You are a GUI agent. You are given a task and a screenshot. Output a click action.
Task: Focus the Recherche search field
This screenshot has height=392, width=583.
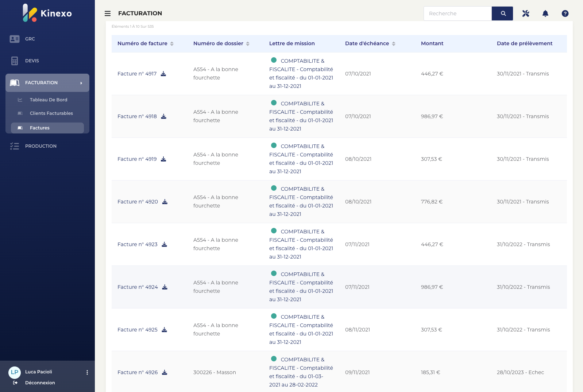click(x=457, y=13)
